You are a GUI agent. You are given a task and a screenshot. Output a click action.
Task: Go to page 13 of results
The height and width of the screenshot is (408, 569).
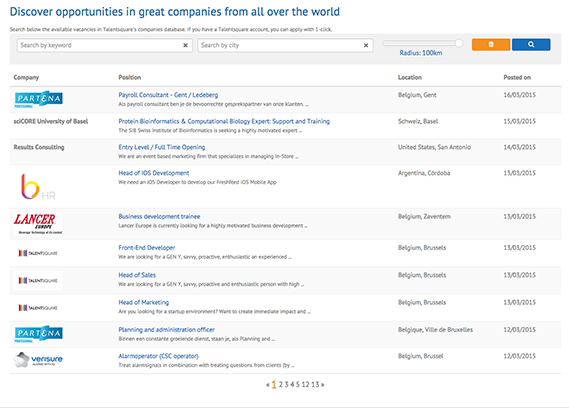tap(315, 384)
